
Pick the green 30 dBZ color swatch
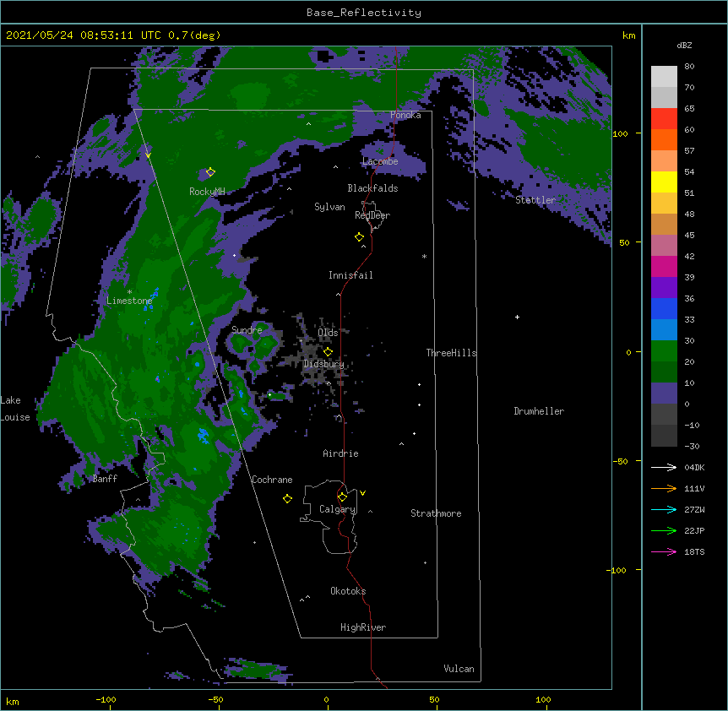click(x=664, y=351)
